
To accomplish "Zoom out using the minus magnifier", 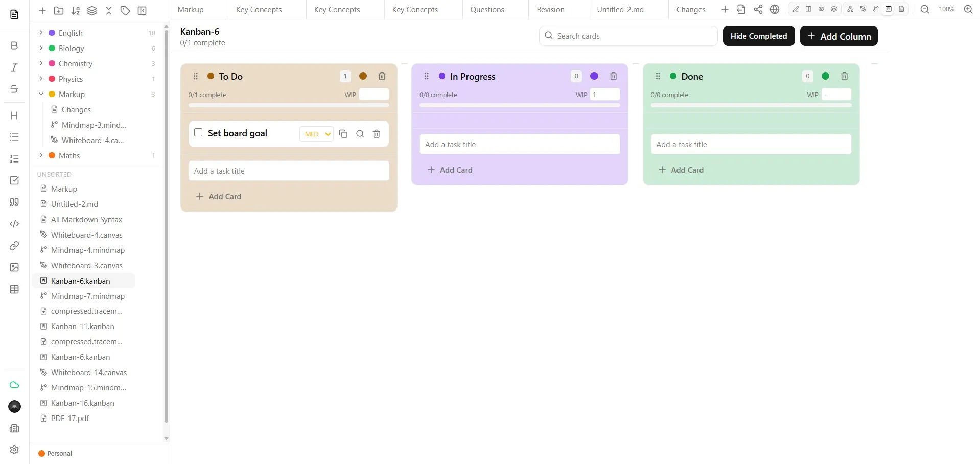I will click(x=925, y=9).
